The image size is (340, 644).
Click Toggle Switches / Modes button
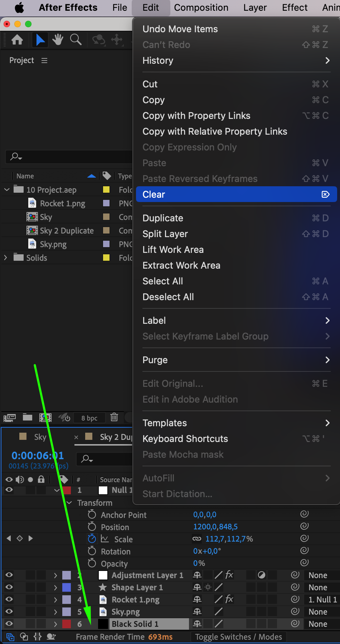tap(238, 636)
